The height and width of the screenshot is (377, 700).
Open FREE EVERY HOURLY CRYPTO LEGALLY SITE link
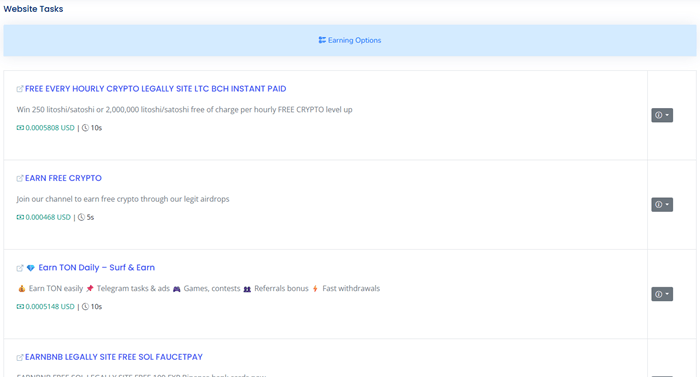155,89
